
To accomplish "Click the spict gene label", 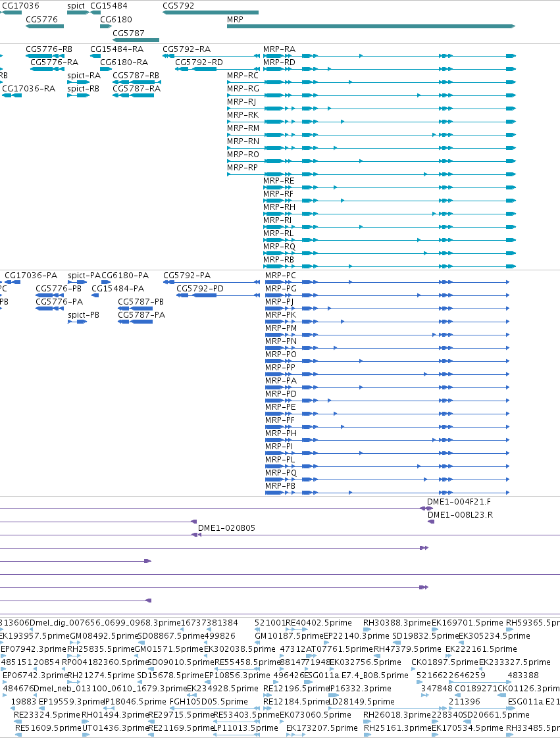I will click(x=76, y=6).
